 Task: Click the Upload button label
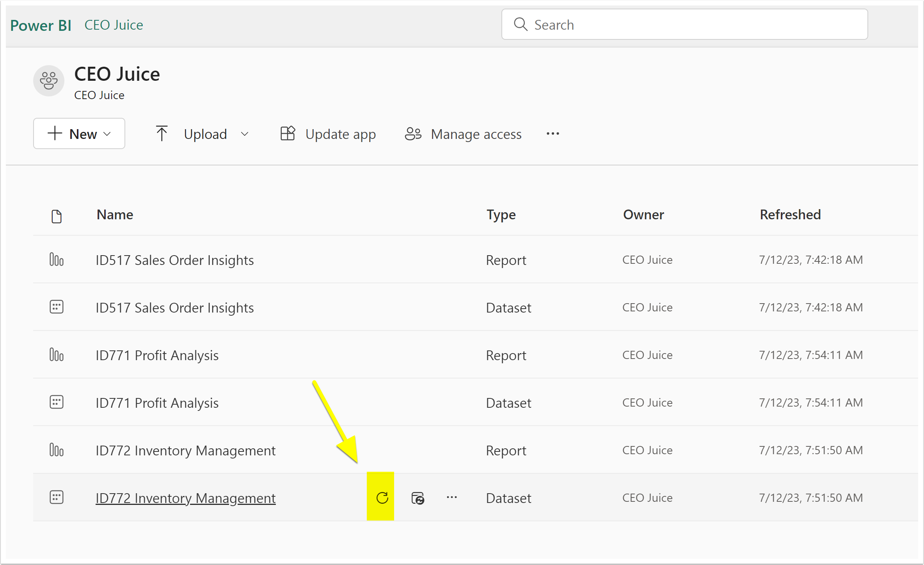pos(205,134)
